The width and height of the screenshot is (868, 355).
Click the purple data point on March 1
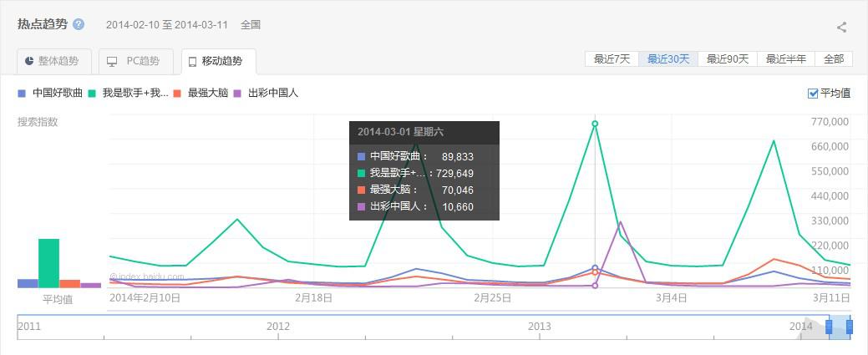595,286
